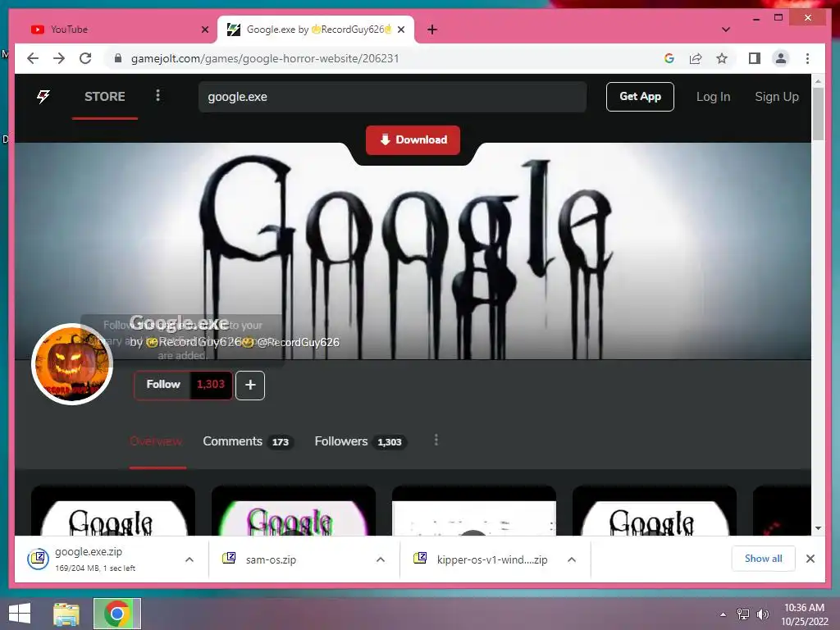Expand sam-os.zip download options
The image size is (840, 630).
(x=381, y=559)
